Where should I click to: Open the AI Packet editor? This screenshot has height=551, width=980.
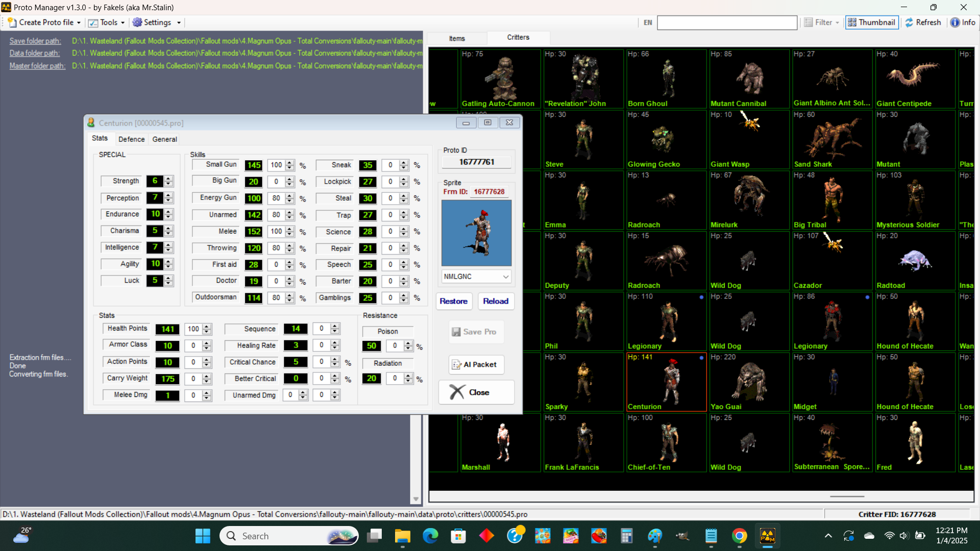(x=476, y=364)
